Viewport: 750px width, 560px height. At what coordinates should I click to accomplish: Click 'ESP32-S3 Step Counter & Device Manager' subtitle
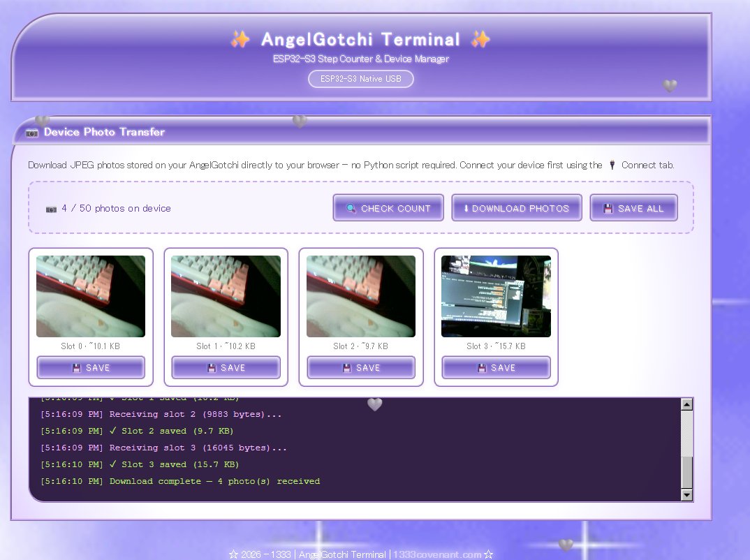[360, 59]
